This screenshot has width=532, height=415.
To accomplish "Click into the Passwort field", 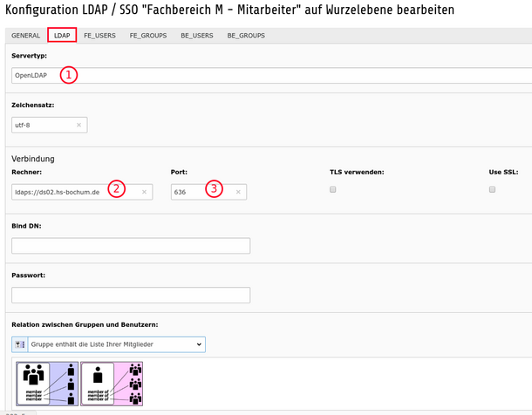I will pyautogui.click(x=131, y=295).
